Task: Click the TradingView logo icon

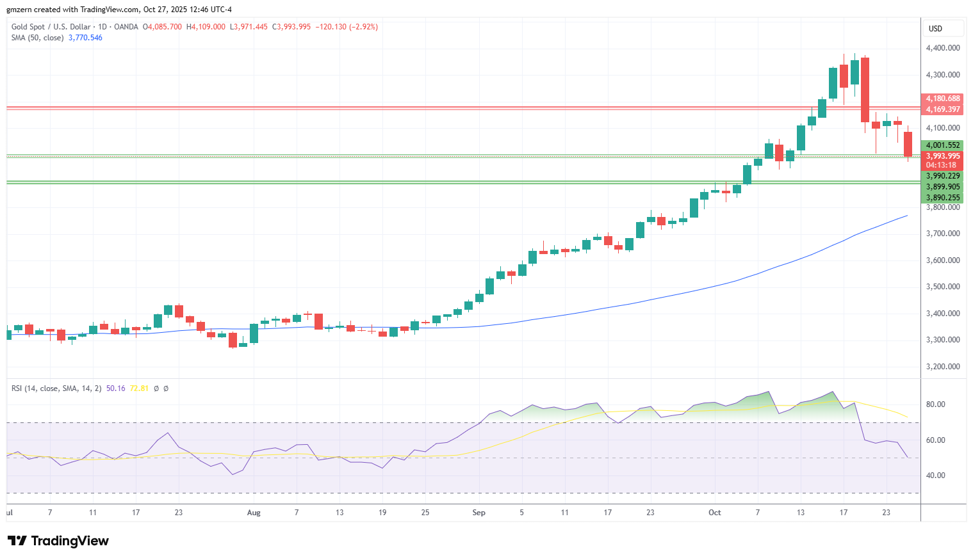Action: pyautogui.click(x=17, y=541)
